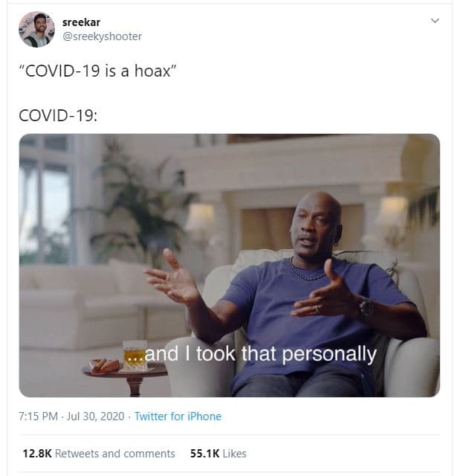Click the "COVID-19 is a hoax" text

97,71
